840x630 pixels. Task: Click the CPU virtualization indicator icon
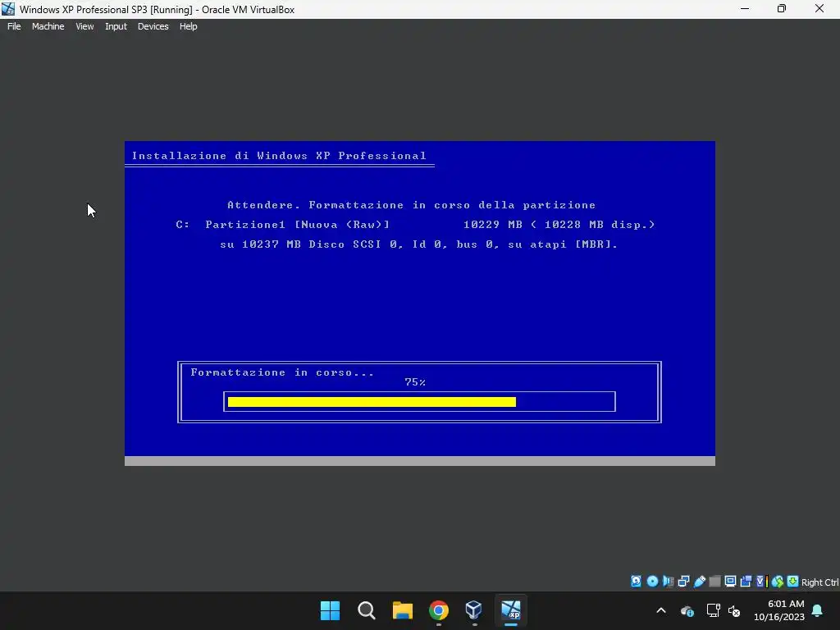761,582
